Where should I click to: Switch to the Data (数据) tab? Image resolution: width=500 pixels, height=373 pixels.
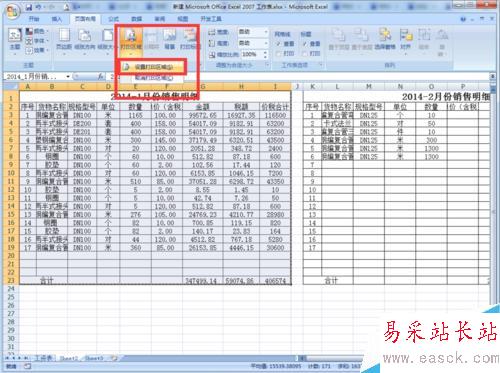136,19
